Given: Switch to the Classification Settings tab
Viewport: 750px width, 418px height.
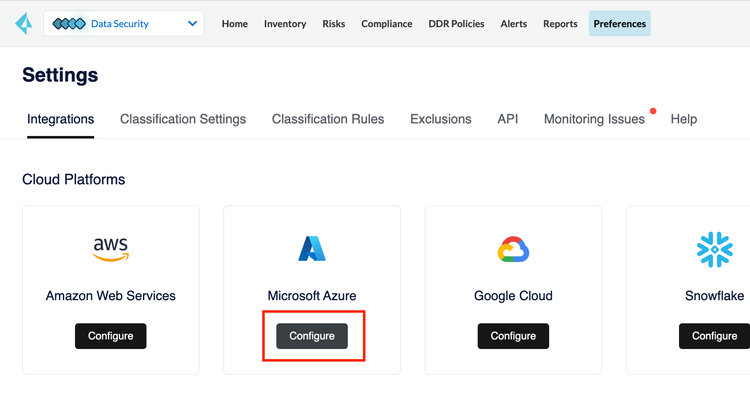Looking at the screenshot, I should point(183,119).
